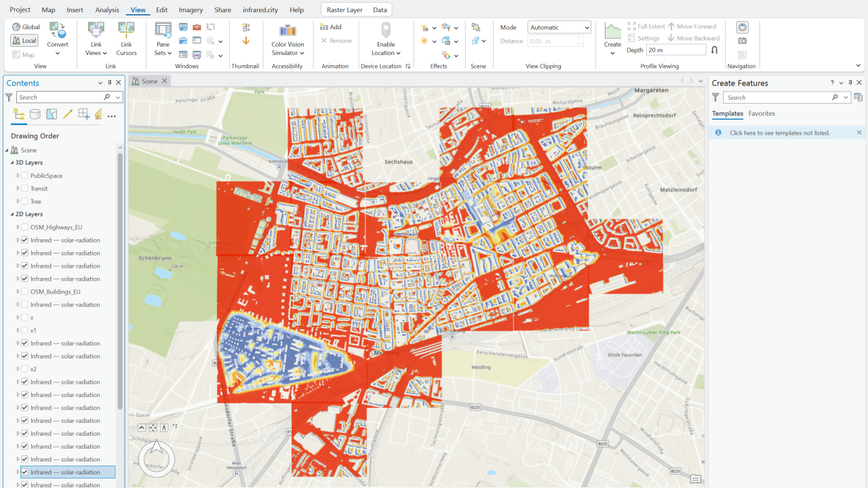
Task: Enable the Tree layer checkbox
Action: pos(25,201)
